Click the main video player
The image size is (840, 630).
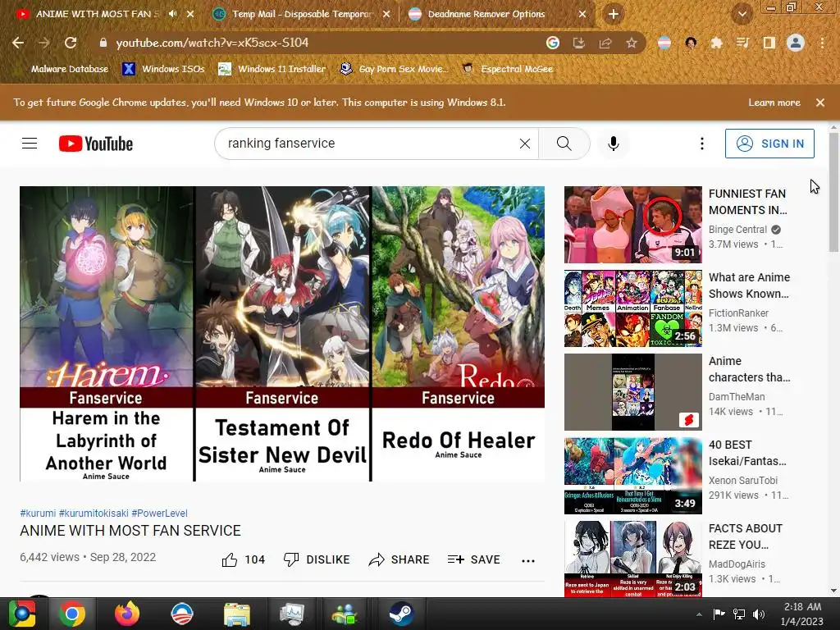pyautogui.click(x=282, y=334)
